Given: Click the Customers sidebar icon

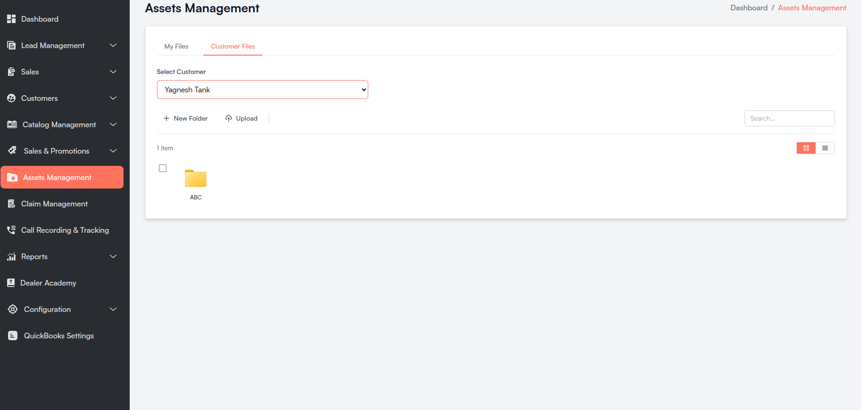Looking at the screenshot, I should (x=11, y=98).
